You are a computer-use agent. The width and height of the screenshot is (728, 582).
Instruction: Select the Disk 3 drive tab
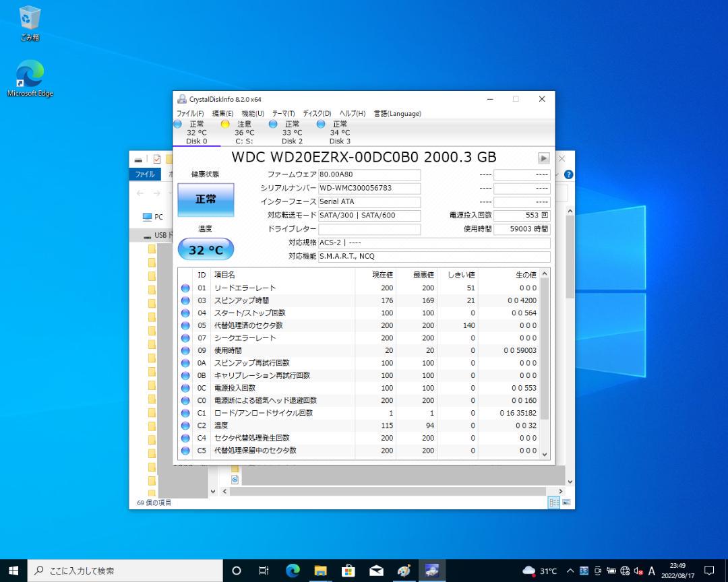point(340,133)
